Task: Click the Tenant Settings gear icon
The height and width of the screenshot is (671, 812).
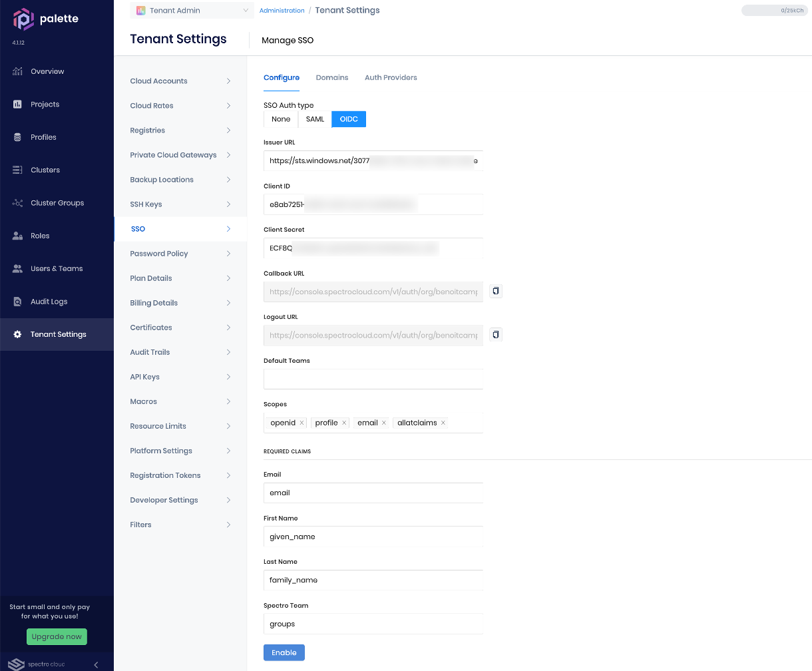Action: [x=17, y=334]
